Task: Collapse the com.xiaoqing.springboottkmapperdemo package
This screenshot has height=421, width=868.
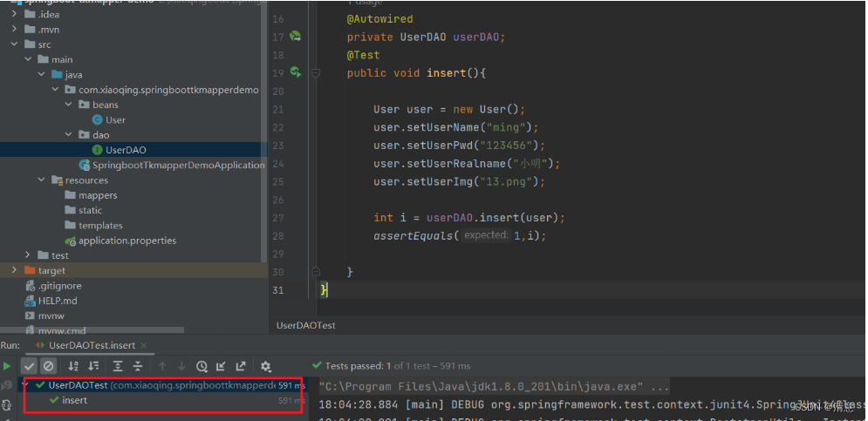Action: click(55, 89)
